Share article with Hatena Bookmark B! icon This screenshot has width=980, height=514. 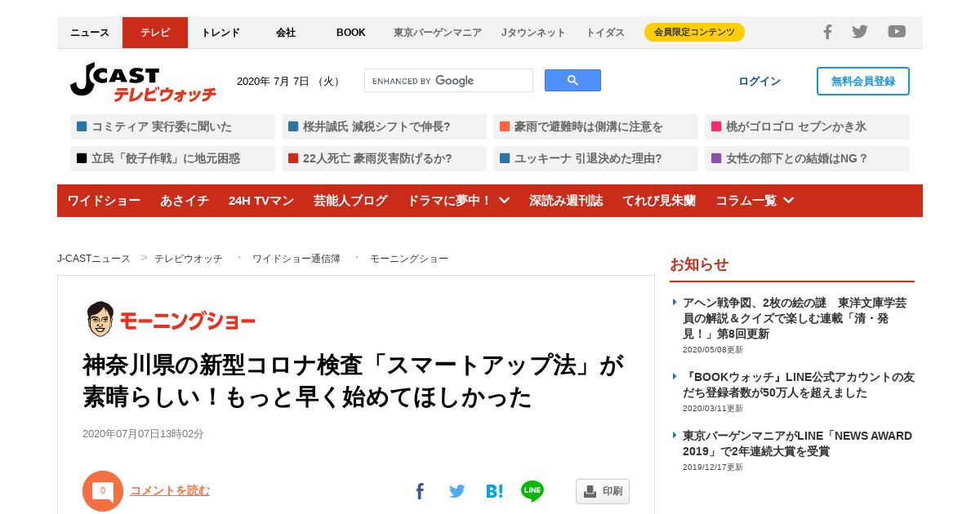494,491
